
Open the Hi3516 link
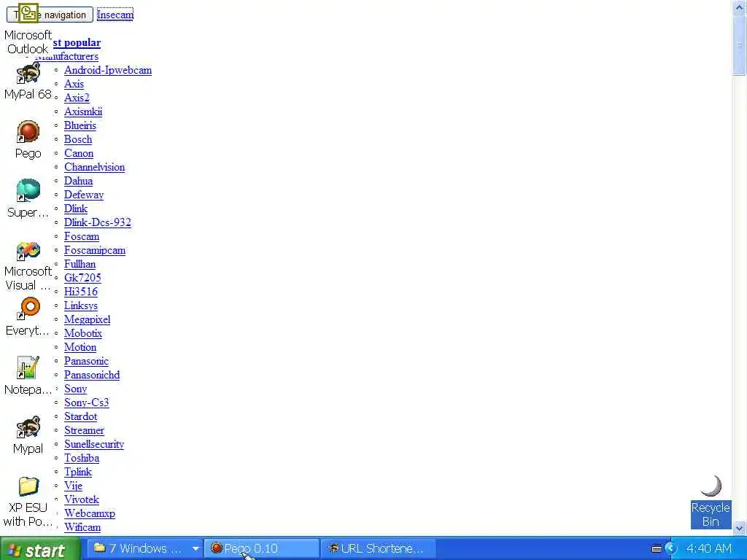point(81,292)
